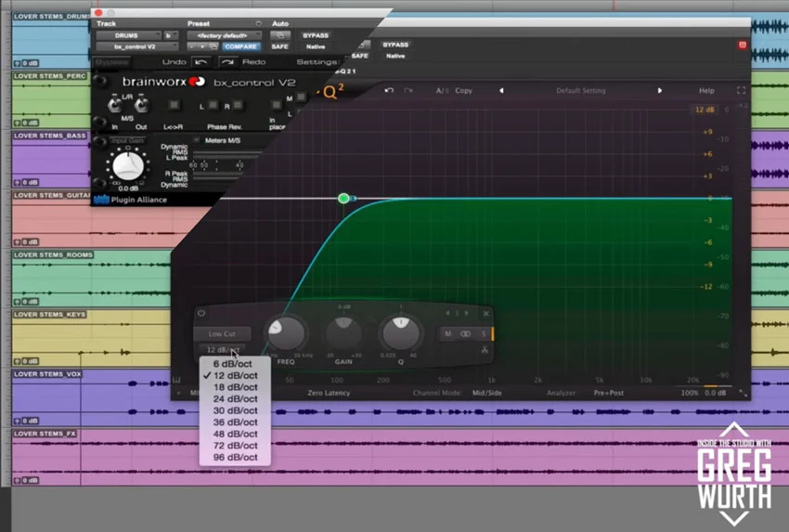Go to previous Pro-Q preset with left arrow
The image size is (789, 532).
click(x=501, y=91)
